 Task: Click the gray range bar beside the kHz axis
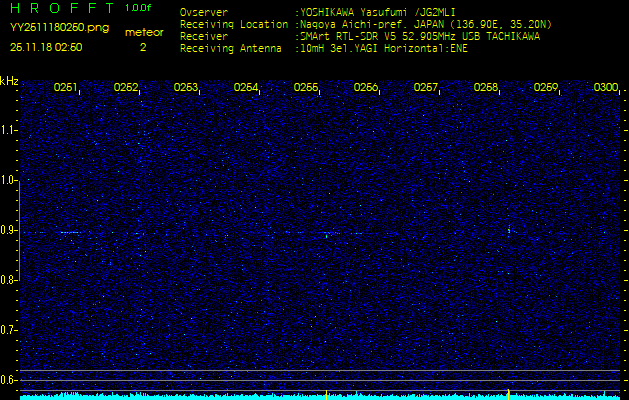click(x=19, y=230)
